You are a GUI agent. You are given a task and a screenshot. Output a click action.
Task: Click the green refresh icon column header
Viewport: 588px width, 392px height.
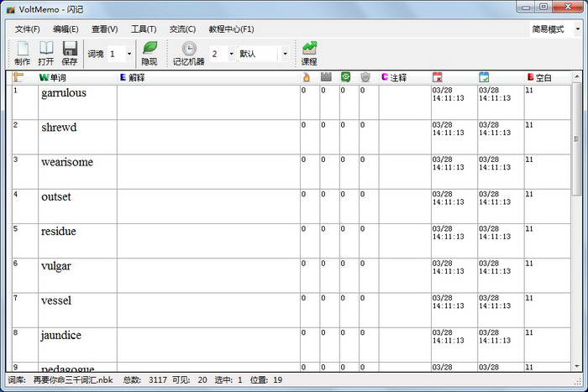[345, 77]
